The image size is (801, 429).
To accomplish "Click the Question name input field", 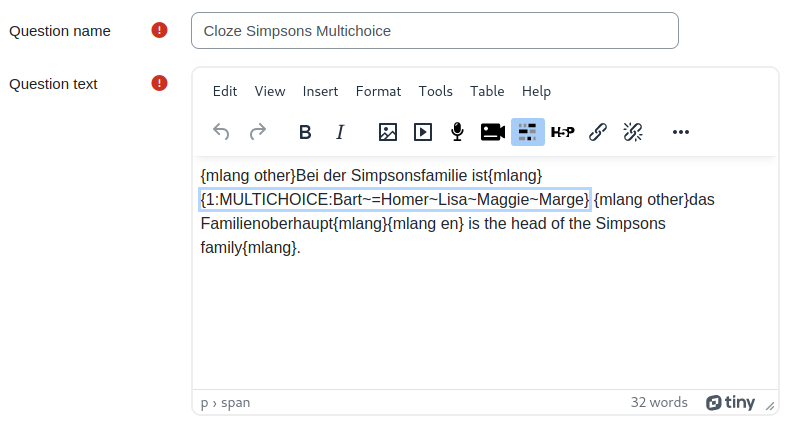I will pyautogui.click(x=435, y=31).
